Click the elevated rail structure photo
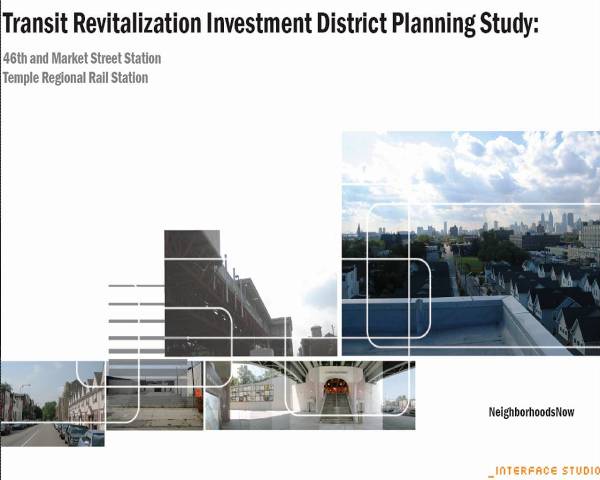600x480 pixels. point(251,293)
